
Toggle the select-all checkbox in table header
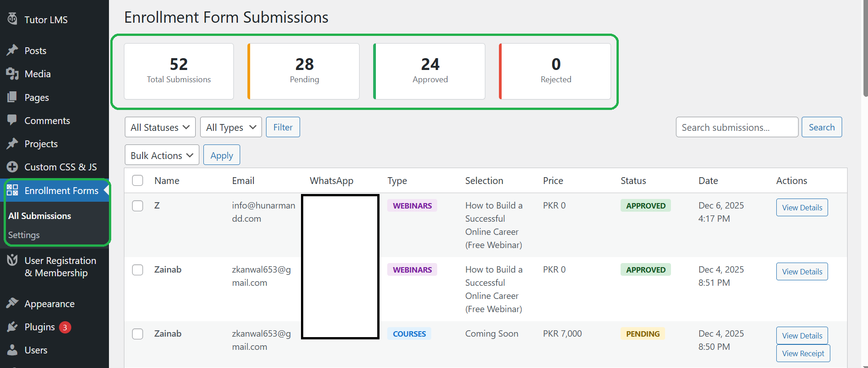[138, 180]
